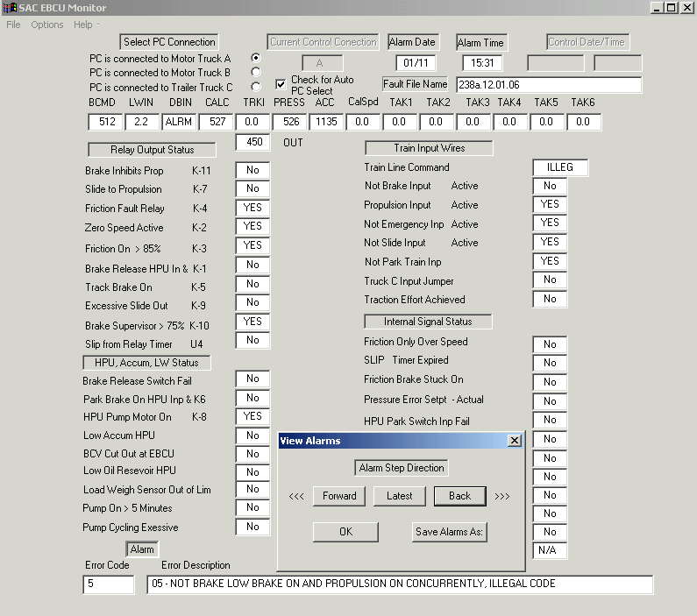Jump to the Latest alarm

(x=399, y=496)
